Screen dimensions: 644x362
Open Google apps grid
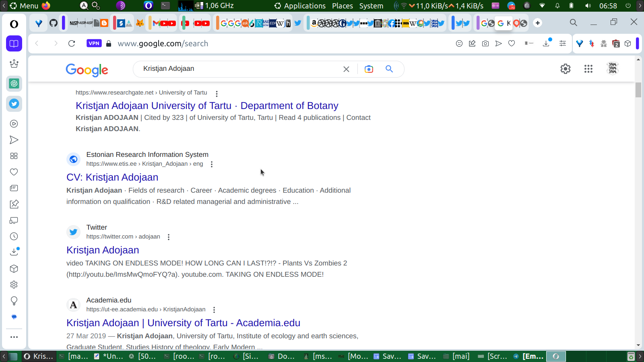(x=588, y=69)
